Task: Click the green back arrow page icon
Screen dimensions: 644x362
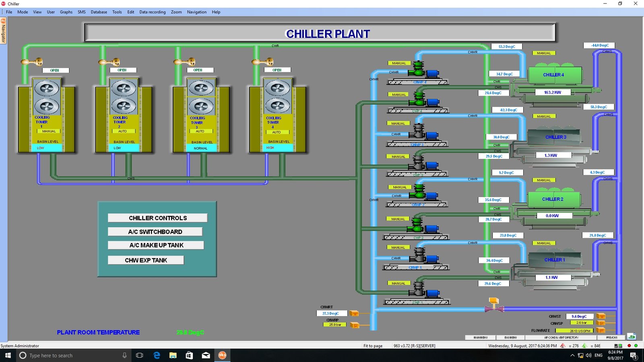Action: click(x=632, y=337)
